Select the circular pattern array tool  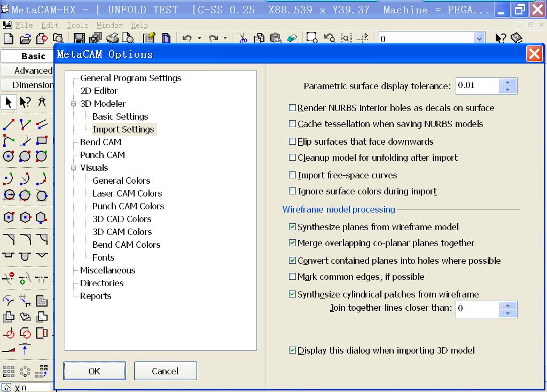(x=25, y=371)
